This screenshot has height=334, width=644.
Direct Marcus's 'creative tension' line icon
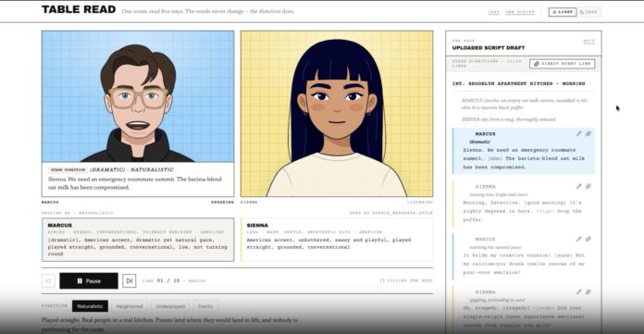pos(588,239)
